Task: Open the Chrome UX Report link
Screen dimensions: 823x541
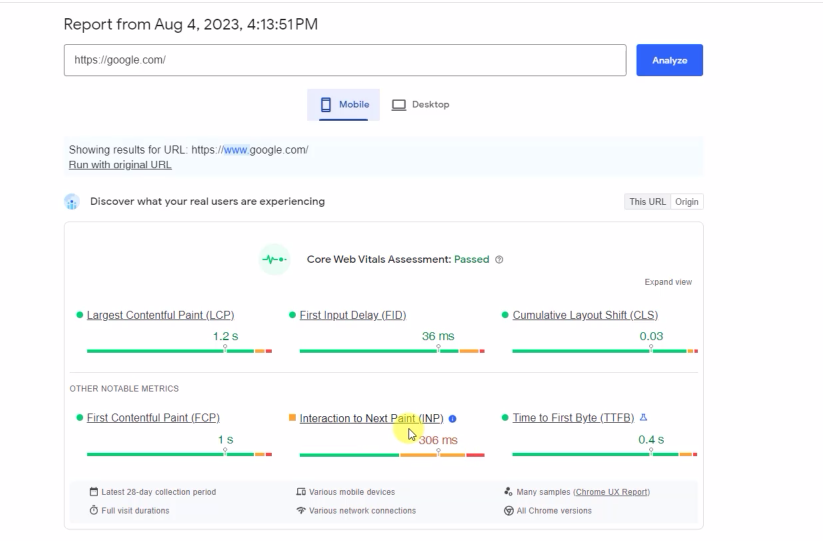Action: 612,492
